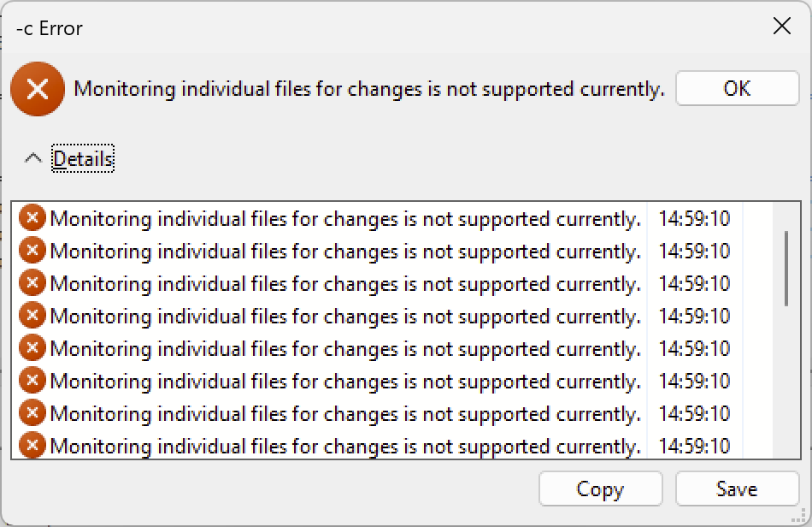Image resolution: width=812 pixels, height=527 pixels.
Task: Click the error icon on the first detail row
Action: tap(32, 218)
